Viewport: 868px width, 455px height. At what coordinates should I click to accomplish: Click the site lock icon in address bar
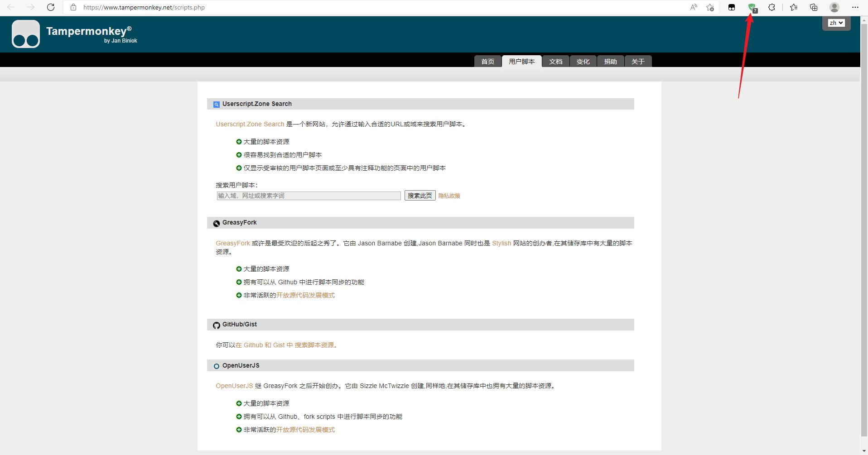pyautogui.click(x=73, y=7)
